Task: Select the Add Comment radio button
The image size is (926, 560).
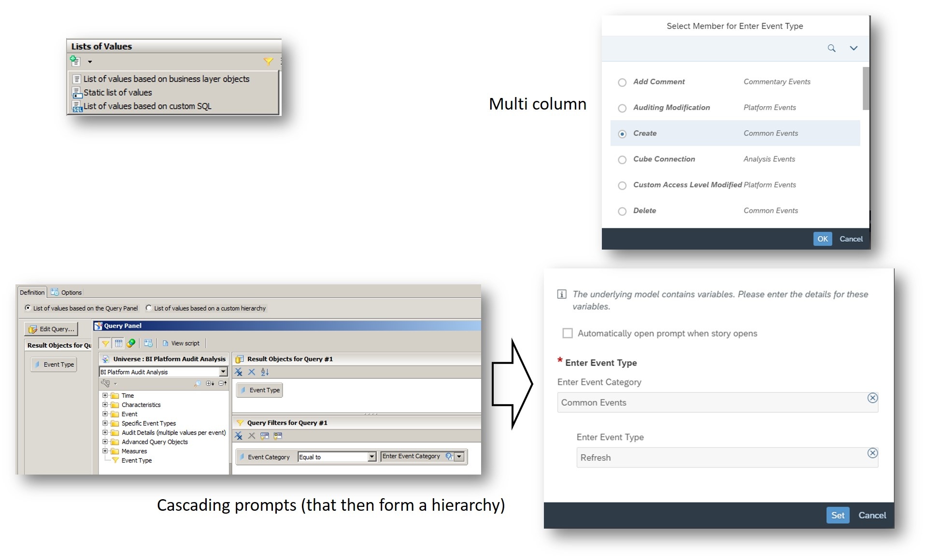Action: [x=622, y=83]
